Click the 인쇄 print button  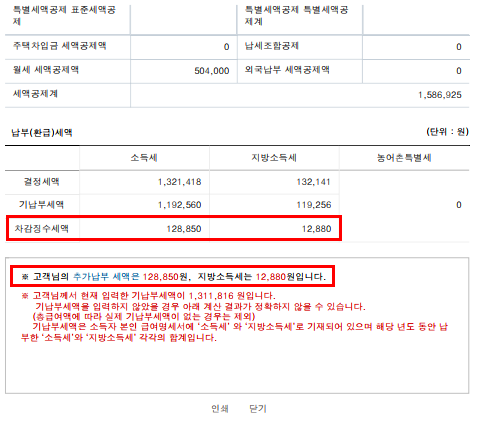220,409
